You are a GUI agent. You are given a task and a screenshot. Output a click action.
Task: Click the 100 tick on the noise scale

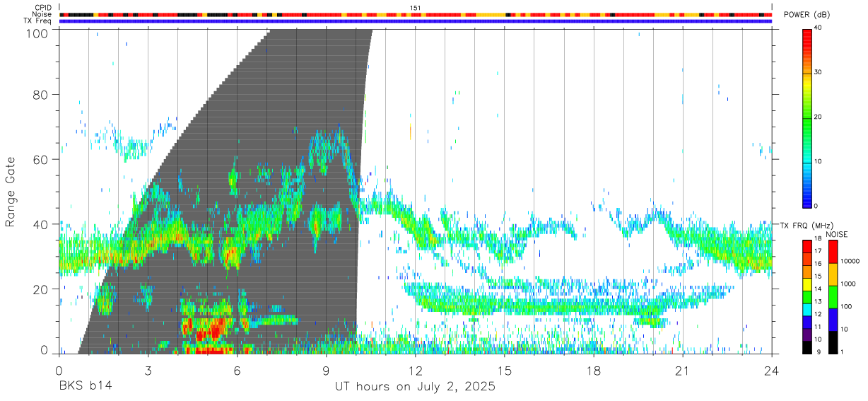point(847,307)
